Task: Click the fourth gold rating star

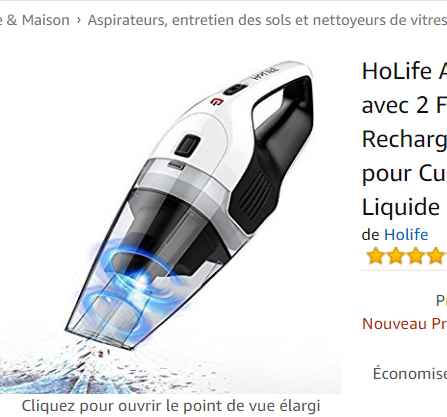Action: (x=436, y=256)
